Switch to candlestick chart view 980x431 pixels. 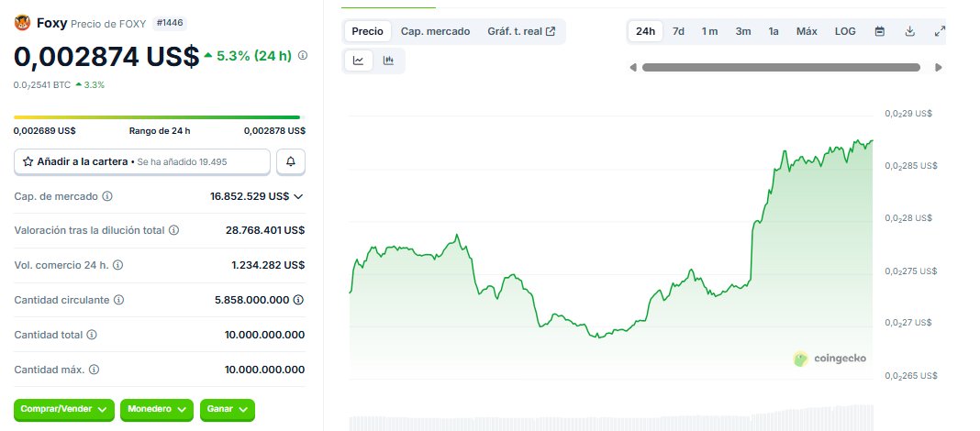(x=388, y=61)
